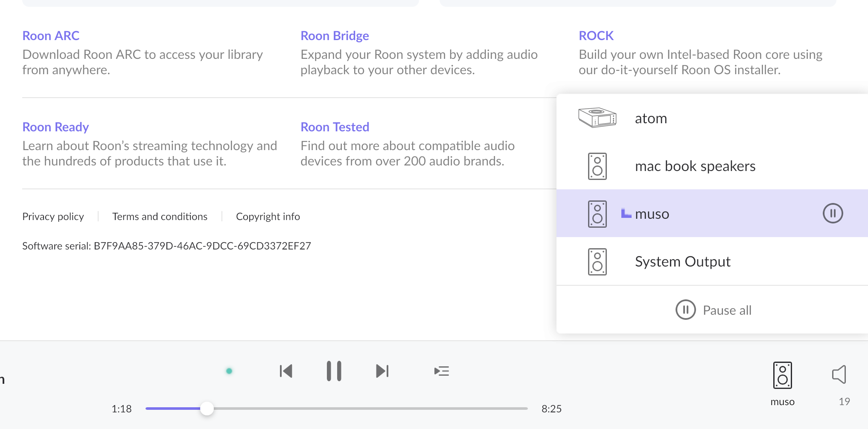
Task: Click the System Output speaker icon
Action: (x=597, y=261)
